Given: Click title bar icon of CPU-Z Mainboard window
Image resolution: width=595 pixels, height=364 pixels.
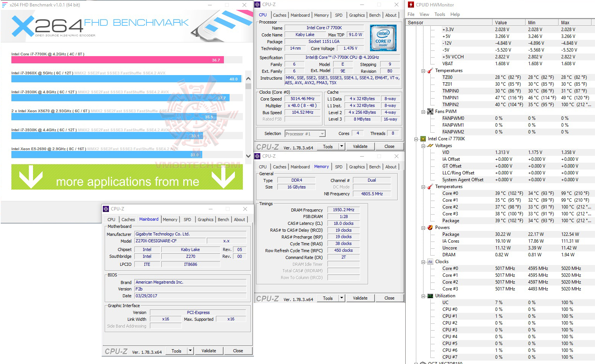Looking at the screenshot, I should click(x=106, y=209).
